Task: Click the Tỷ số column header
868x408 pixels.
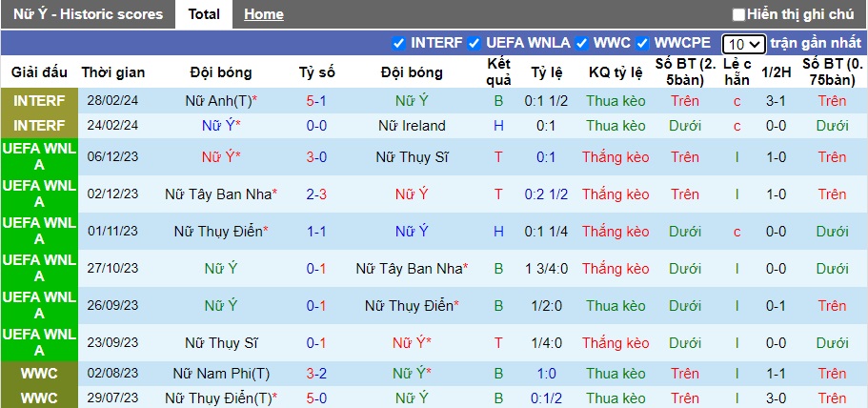Action: pyautogui.click(x=317, y=72)
